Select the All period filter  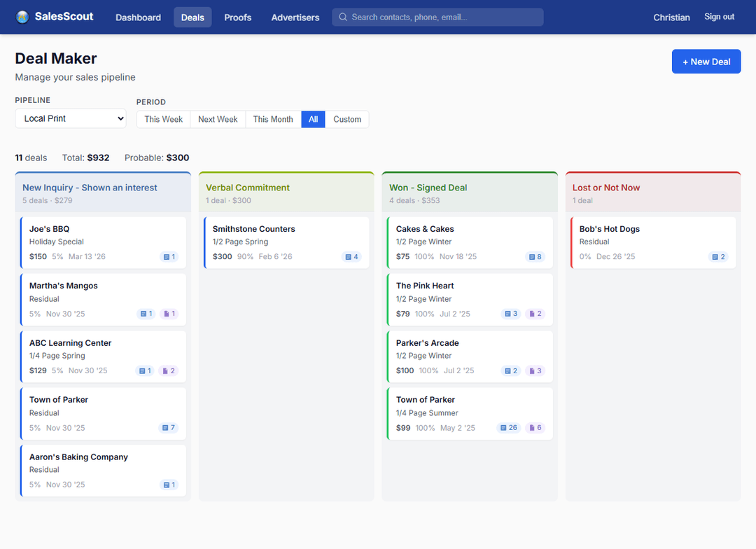point(314,119)
